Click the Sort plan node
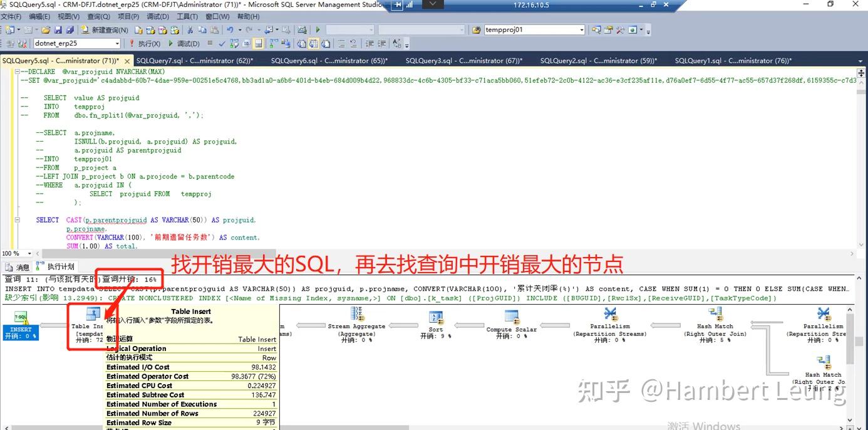The height and width of the screenshot is (430, 868). 436,324
